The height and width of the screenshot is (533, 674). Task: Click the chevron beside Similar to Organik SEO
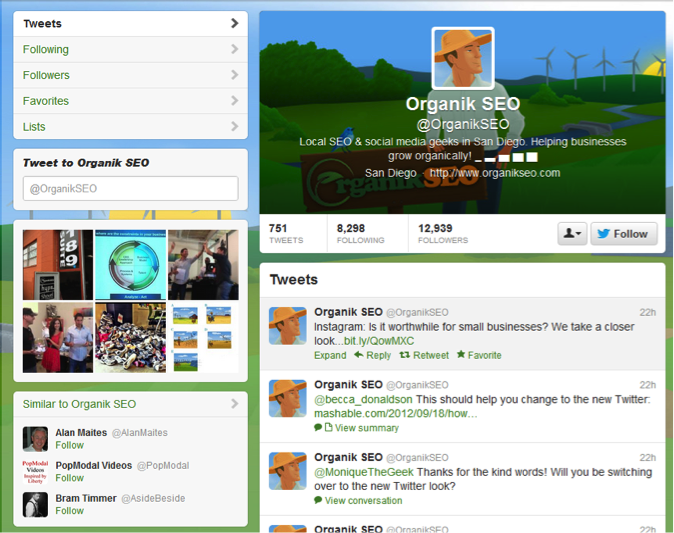pos(234,404)
